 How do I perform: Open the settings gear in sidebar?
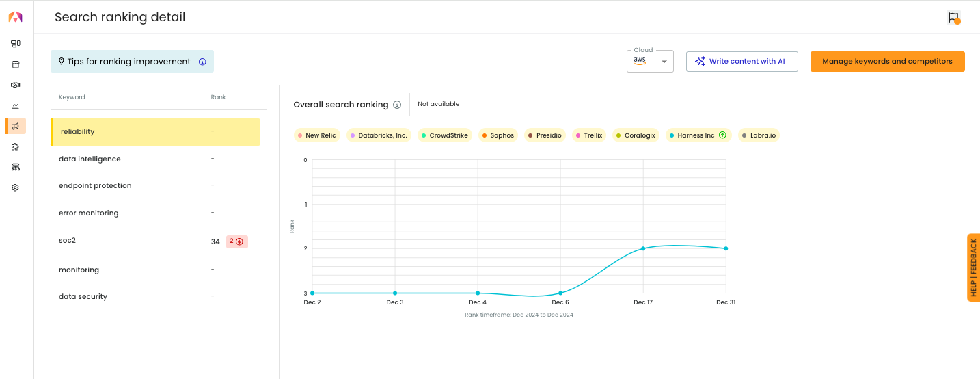[15, 187]
